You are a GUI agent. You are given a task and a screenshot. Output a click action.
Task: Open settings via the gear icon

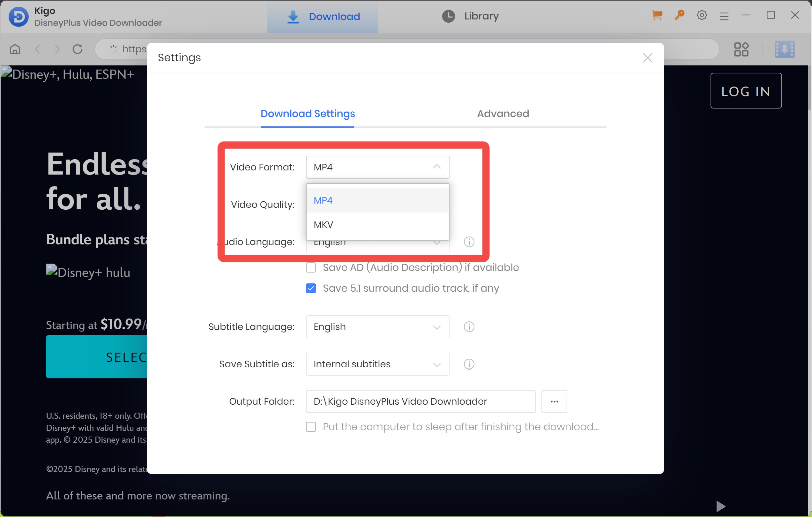(702, 15)
